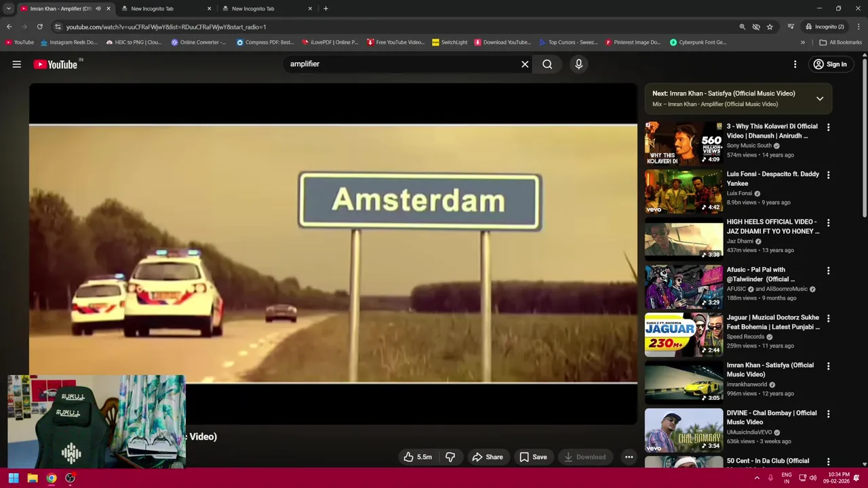Open the All Bookmarks folder

(x=840, y=42)
